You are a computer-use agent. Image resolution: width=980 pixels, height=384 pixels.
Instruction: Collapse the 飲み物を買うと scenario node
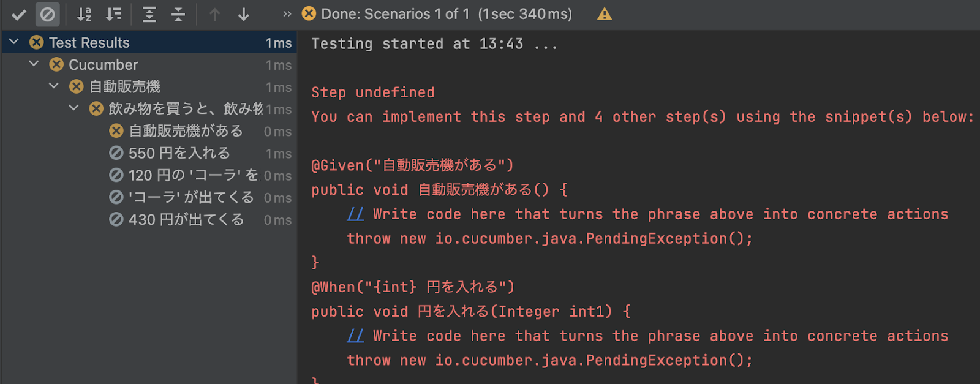pos(73,108)
